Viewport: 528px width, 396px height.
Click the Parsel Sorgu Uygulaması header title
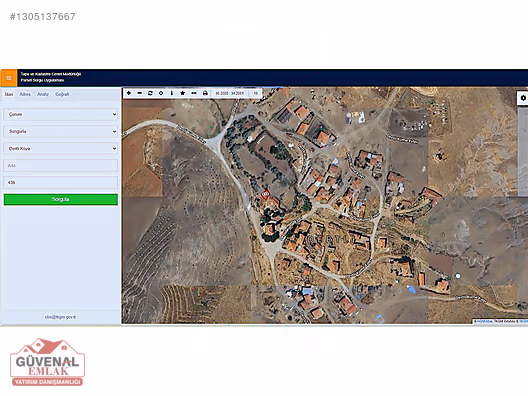click(42, 80)
